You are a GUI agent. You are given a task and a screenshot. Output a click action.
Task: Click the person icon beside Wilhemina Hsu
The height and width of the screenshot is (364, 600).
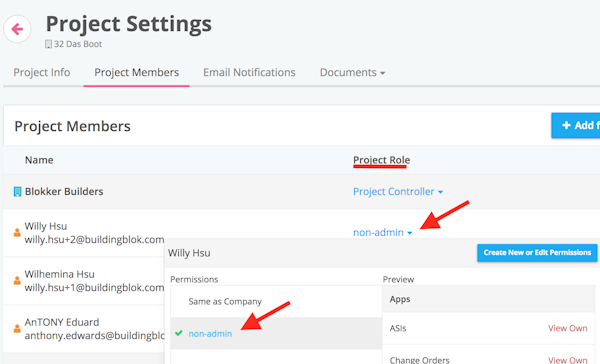coord(17,281)
